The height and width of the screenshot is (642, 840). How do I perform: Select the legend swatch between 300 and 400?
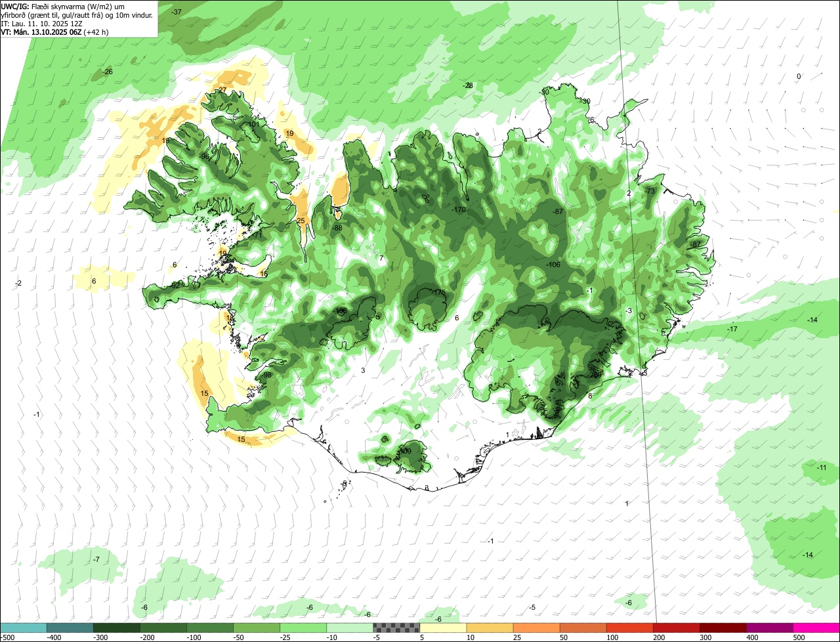723,628
